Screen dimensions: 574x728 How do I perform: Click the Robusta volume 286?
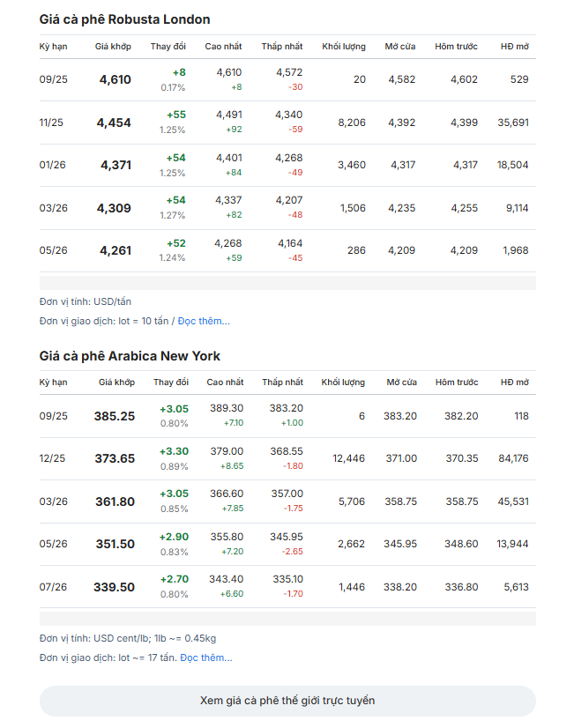(356, 250)
